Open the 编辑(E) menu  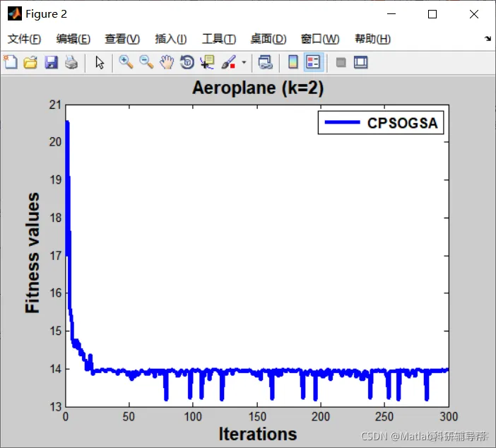[x=73, y=39]
